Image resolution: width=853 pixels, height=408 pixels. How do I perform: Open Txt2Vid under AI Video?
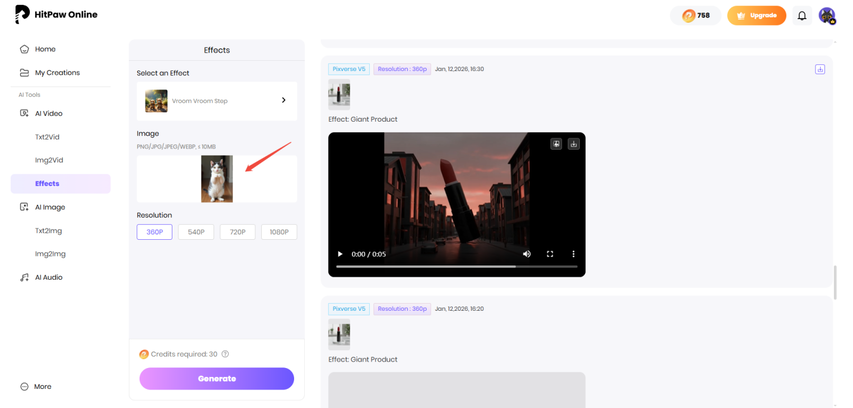click(48, 137)
